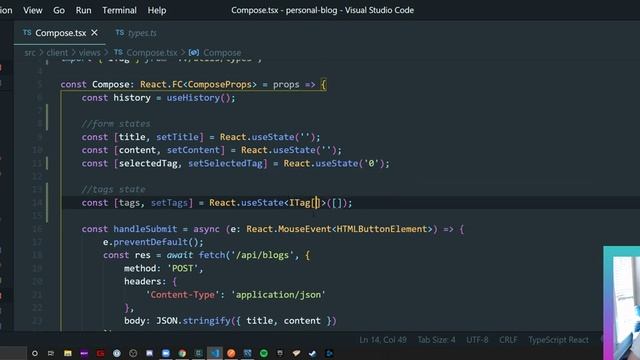Click 'preventDefault' call
This screenshot has width=640, height=360.
pos(151,242)
